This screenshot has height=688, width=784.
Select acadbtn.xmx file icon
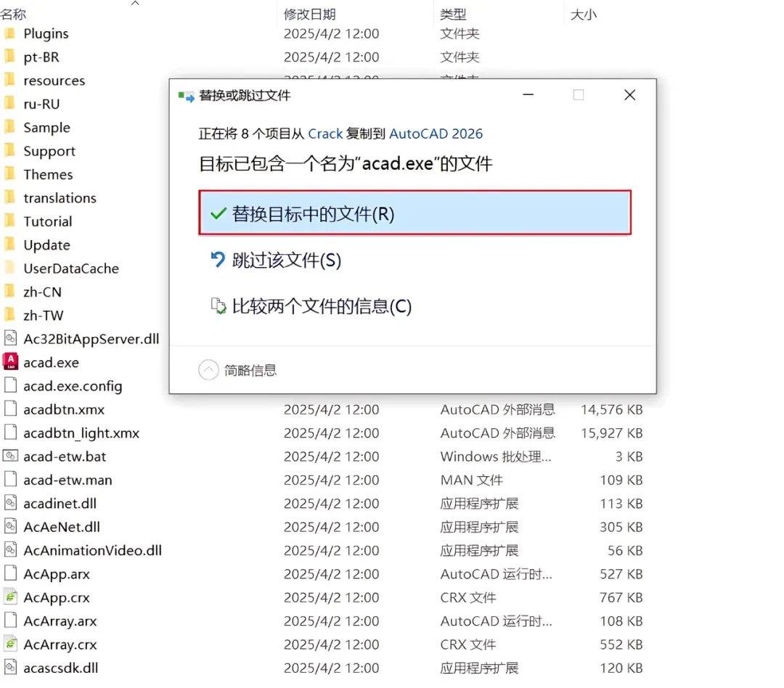click(10, 409)
